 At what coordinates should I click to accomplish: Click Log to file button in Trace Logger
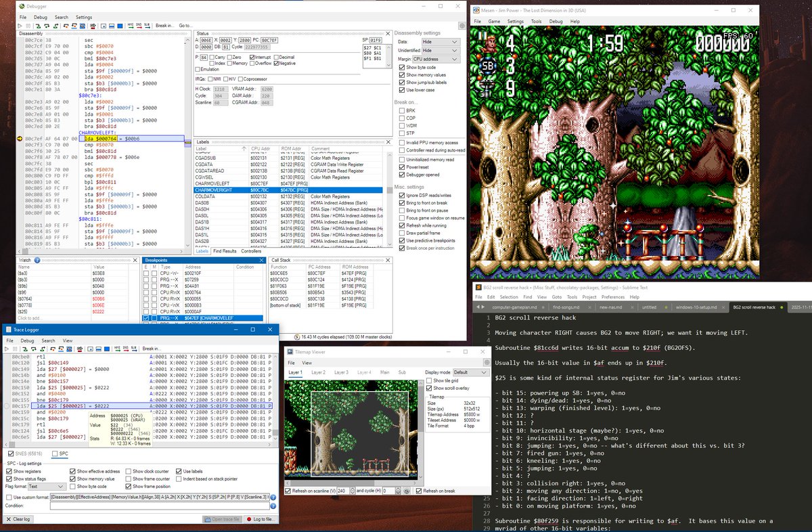[259, 519]
